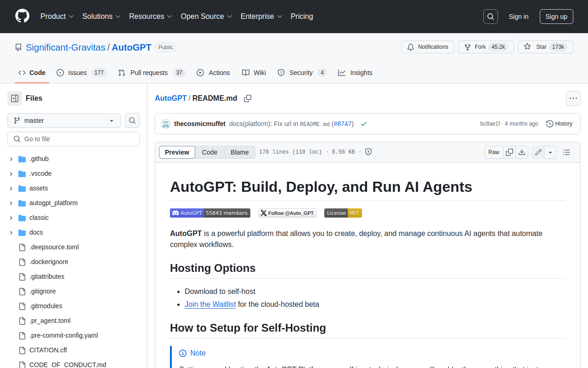
Task: Expand the docs folder
Action: point(11,232)
